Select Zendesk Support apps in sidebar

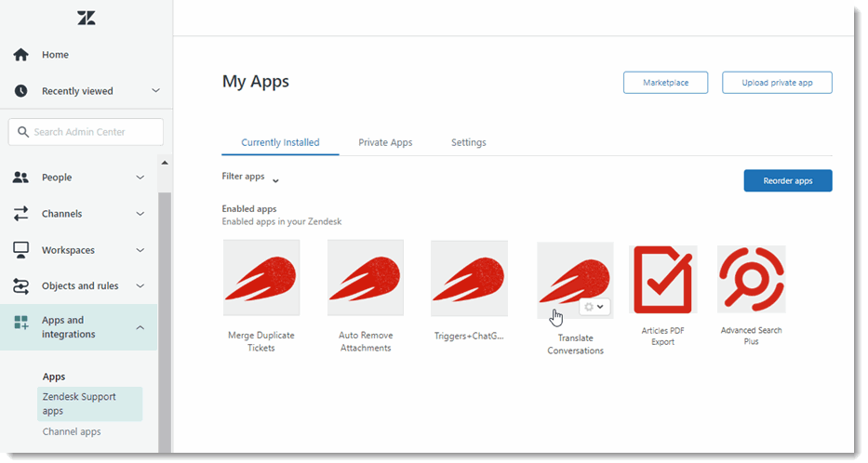pos(89,403)
